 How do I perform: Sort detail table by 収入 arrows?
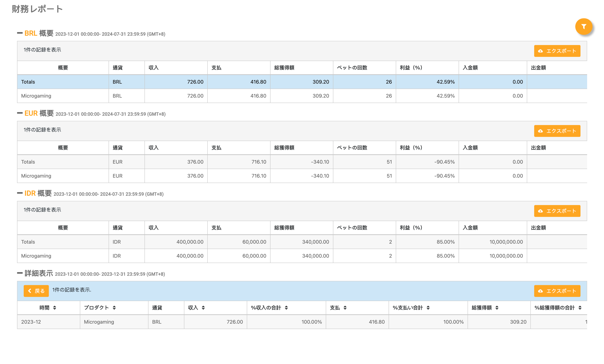(203, 308)
